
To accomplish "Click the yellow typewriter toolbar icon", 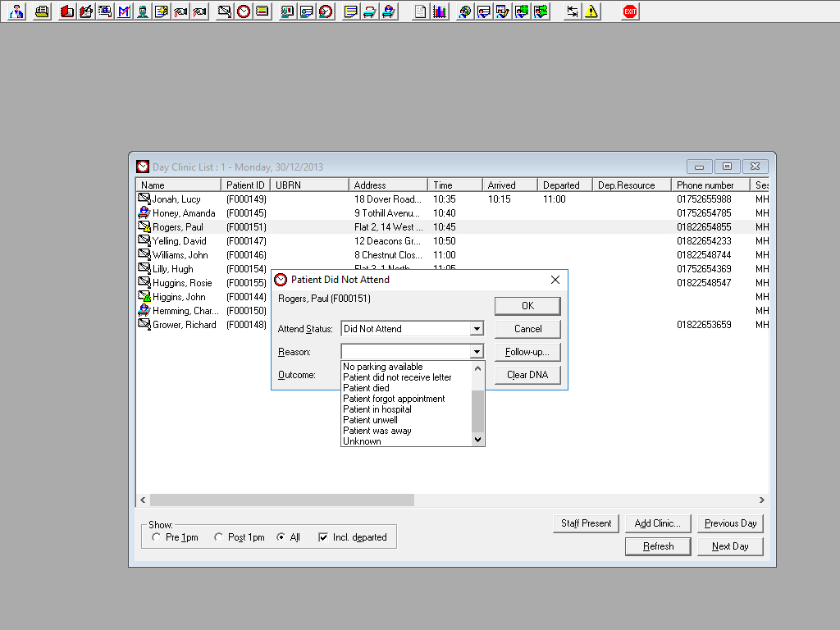I will click(x=41, y=11).
